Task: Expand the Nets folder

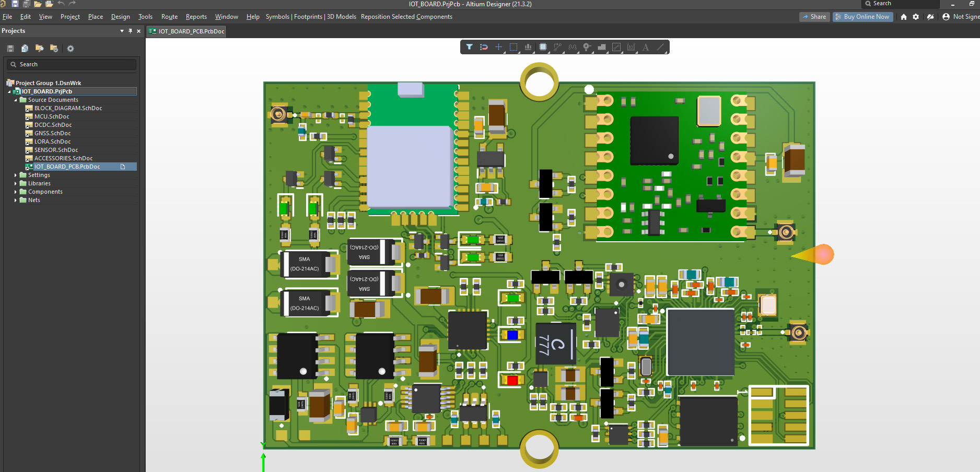Action: 16,200
